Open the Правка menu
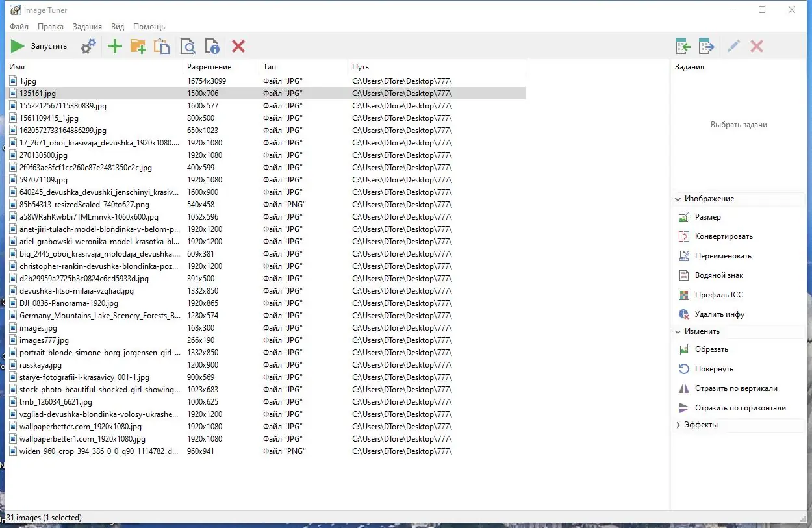Image resolution: width=812 pixels, height=528 pixels. (x=51, y=27)
